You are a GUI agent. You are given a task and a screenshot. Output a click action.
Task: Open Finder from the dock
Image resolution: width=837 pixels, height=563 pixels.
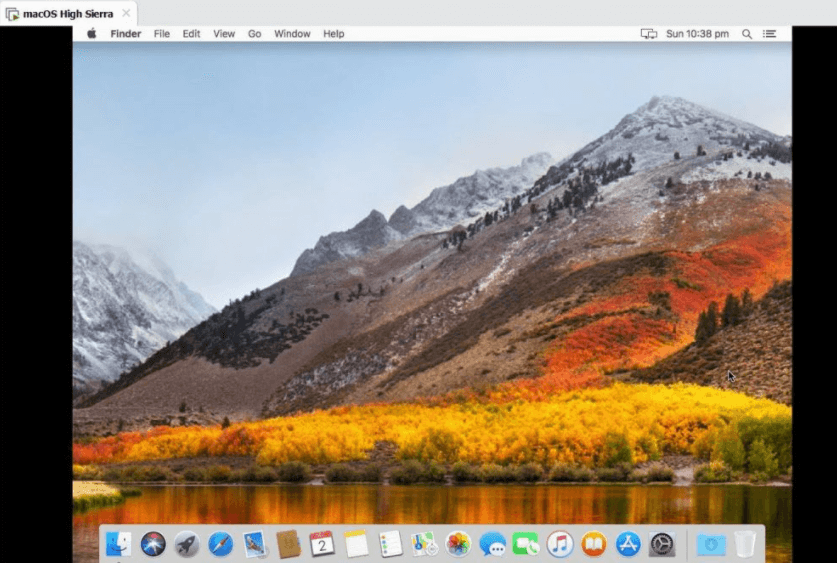point(118,544)
